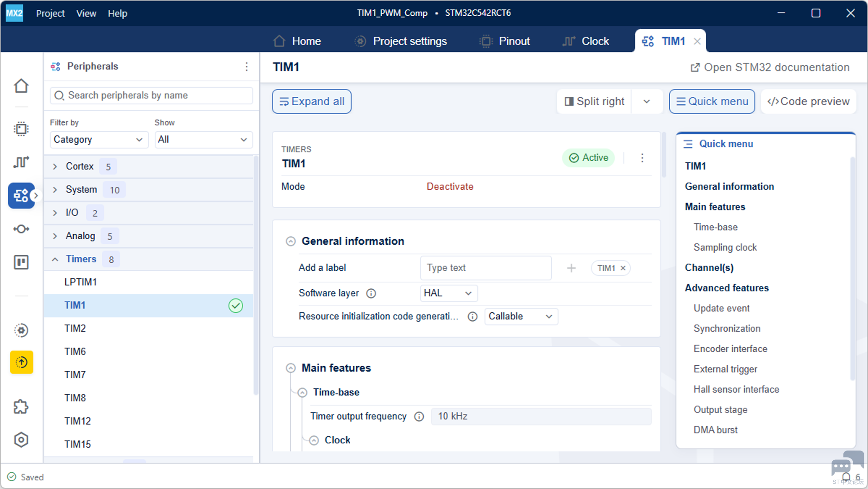Screen dimensions: 868x489
Task: Open Peripherals panel three-dot menu
Action: 246,67
